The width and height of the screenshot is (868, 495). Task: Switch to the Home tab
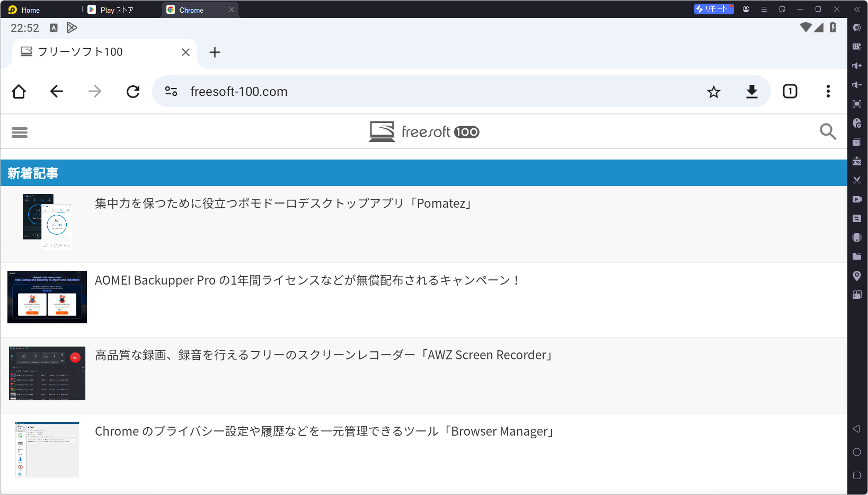30,9
